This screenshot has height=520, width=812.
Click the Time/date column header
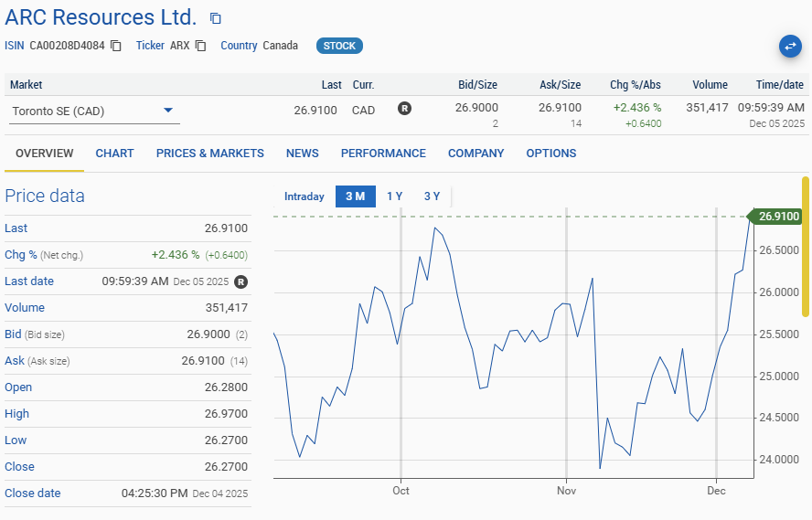click(x=779, y=85)
